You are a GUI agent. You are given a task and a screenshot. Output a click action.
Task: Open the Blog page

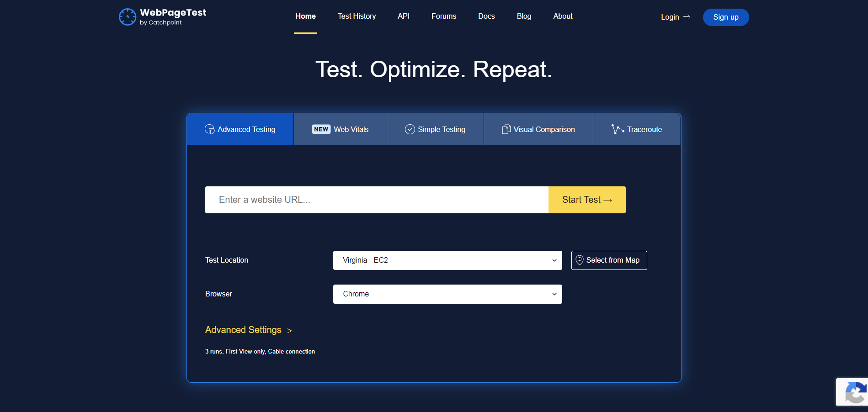pyautogui.click(x=524, y=16)
